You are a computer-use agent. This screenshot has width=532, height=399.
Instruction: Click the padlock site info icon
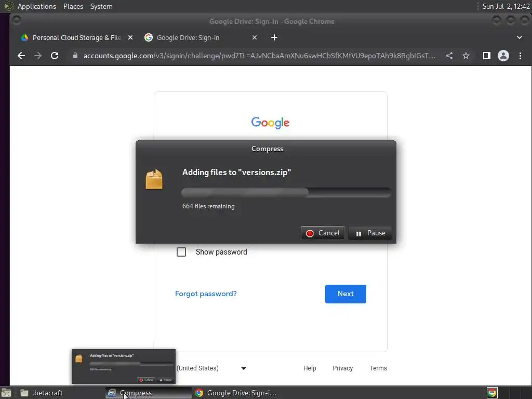(x=75, y=56)
